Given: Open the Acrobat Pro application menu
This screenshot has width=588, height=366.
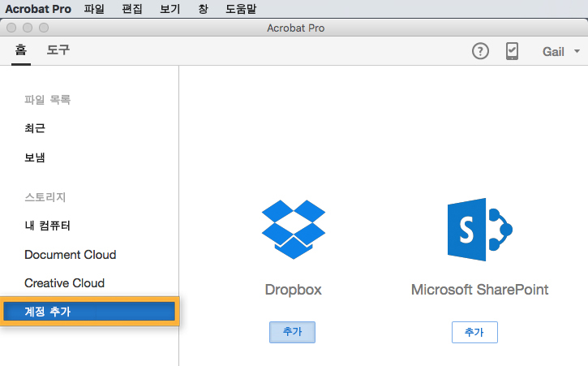Looking at the screenshot, I should (38, 9).
